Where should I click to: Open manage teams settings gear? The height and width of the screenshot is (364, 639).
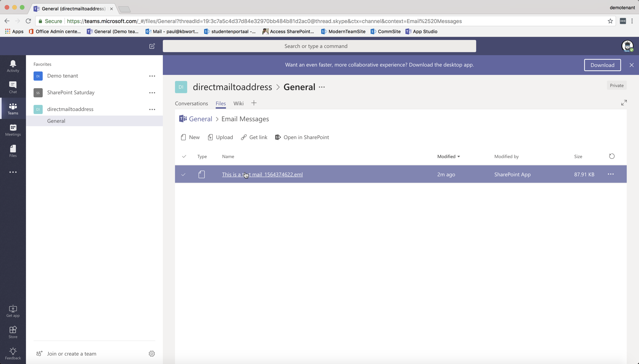point(152,354)
